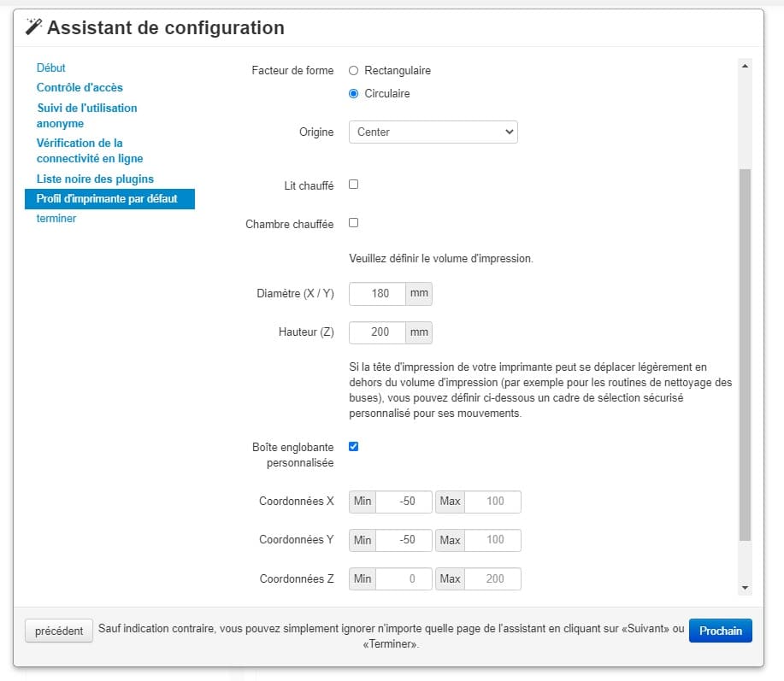Open the Contrôle d'accès step

[80, 87]
